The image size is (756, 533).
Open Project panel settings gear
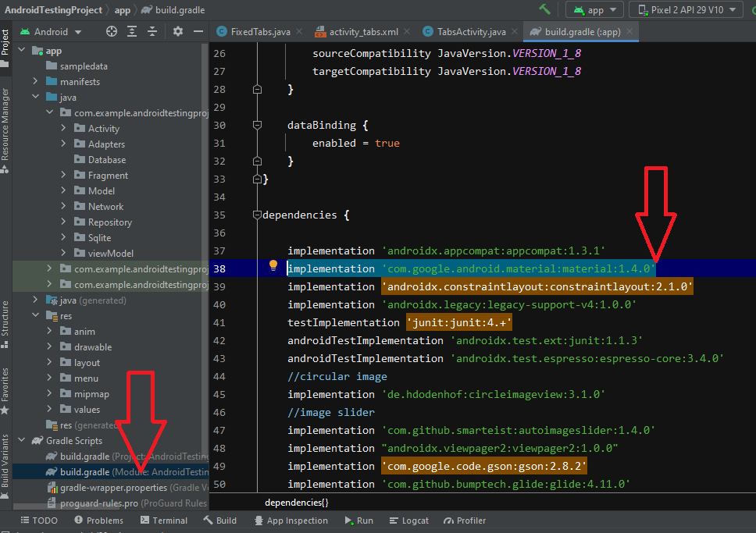[x=178, y=32]
